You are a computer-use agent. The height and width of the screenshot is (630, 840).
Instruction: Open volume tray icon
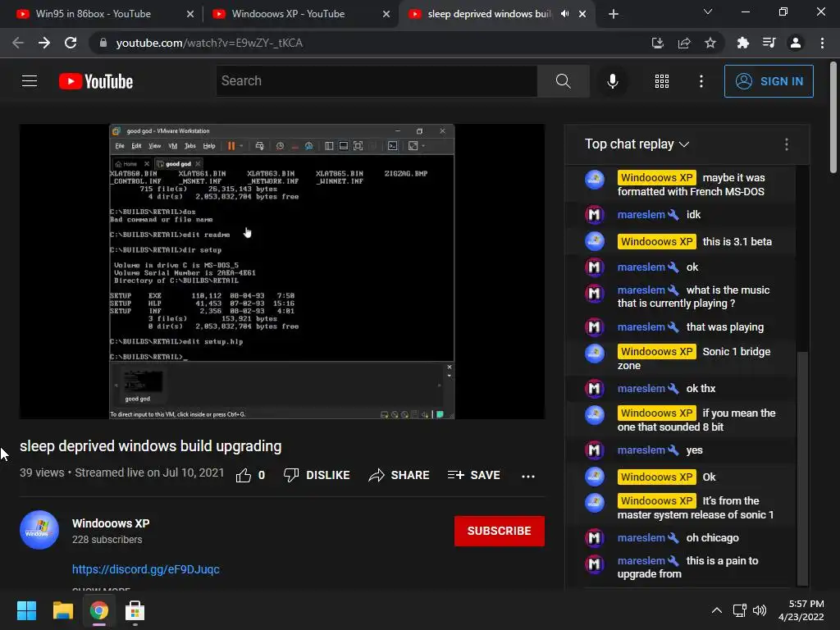pyautogui.click(x=759, y=610)
